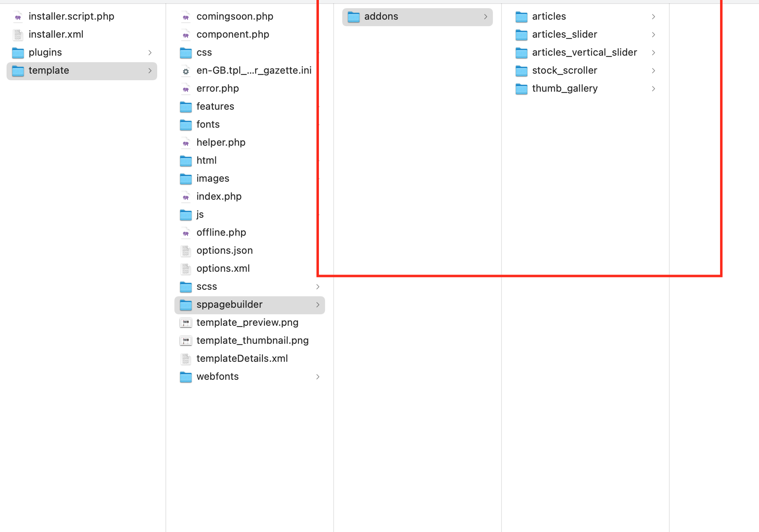Click the gear icon beside en-GB.tpl_...r_gazette.ini
Viewport: 759px width, 532px height.
(185, 70)
